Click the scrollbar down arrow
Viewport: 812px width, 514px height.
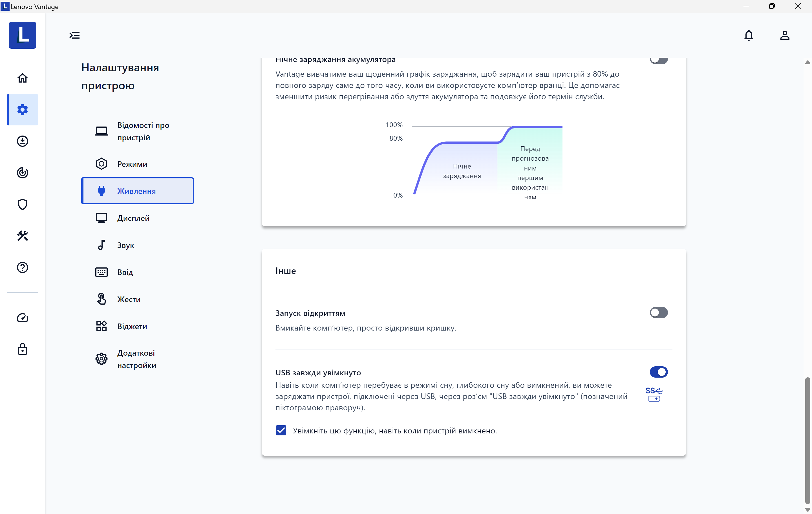807,509
